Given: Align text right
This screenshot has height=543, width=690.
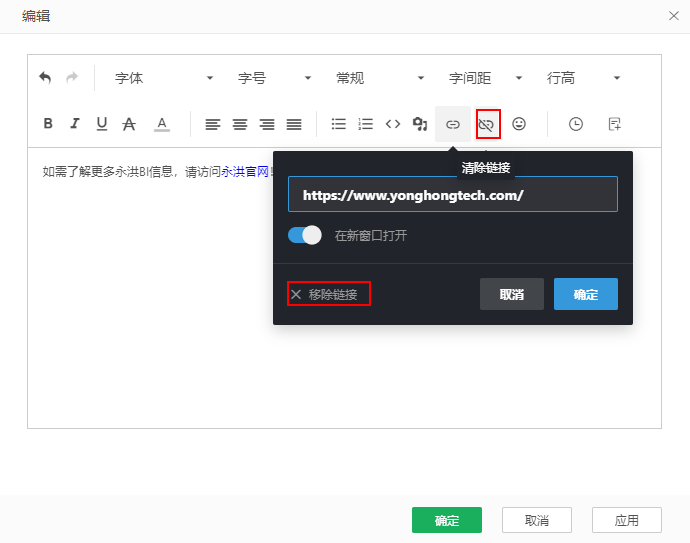Looking at the screenshot, I should tap(267, 125).
